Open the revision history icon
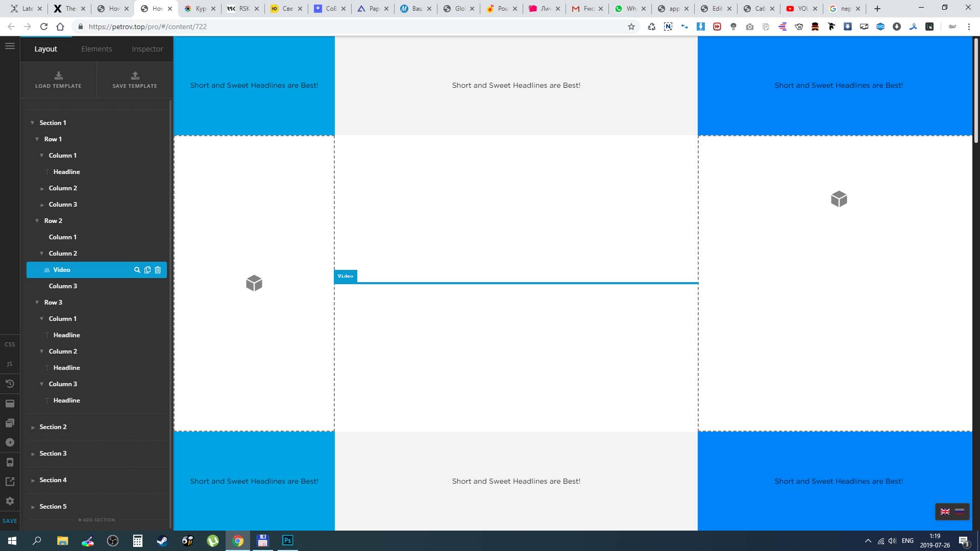The height and width of the screenshot is (551, 980). pyautogui.click(x=10, y=384)
